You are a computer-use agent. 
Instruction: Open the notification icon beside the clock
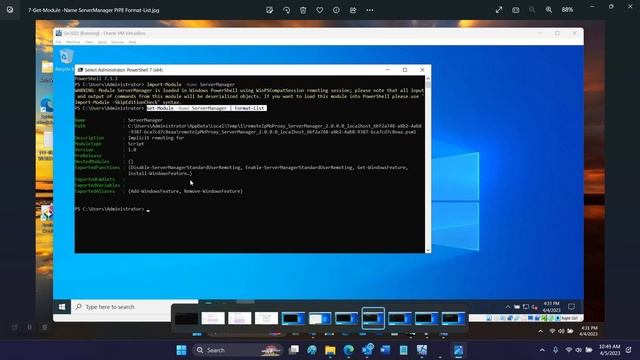click(x=629, y=350)
